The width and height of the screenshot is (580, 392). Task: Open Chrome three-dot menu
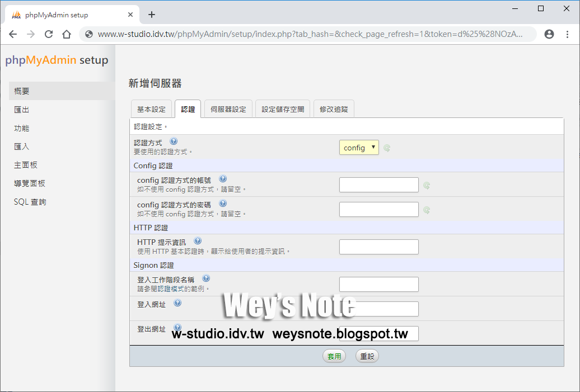(x=568, y=34)
